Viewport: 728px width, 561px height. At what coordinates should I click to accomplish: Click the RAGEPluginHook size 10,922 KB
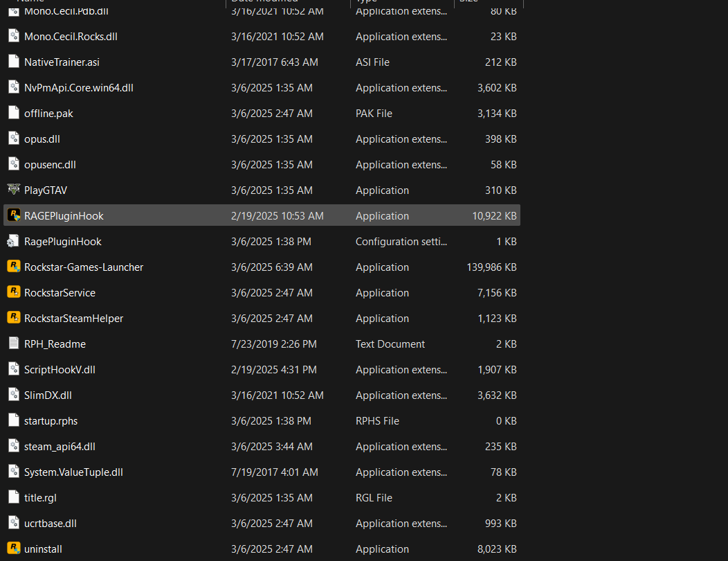(x=494, y=215)
